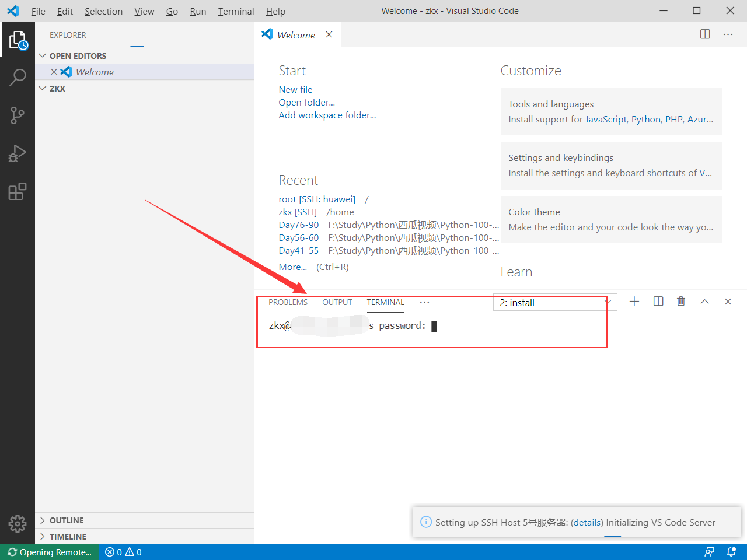Viewport: 747px width, 560px height.
Task: Click the Split Editor icon
Action: 705,34
